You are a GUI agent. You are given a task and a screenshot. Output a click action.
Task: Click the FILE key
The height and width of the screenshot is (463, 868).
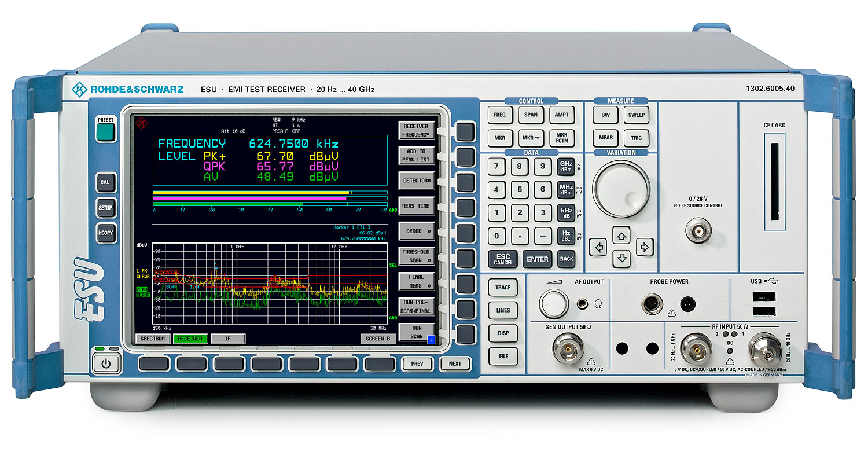[x=503, y=356]
